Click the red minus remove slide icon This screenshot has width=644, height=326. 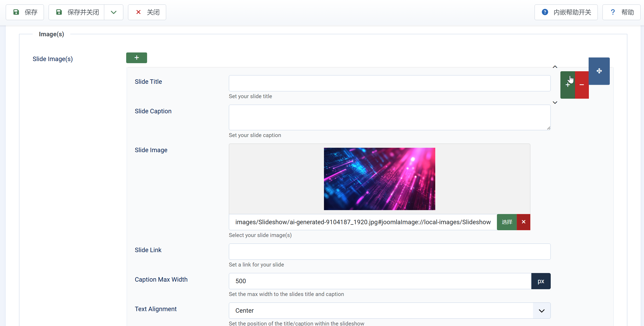pyautogui.click(x=582, y=85)
